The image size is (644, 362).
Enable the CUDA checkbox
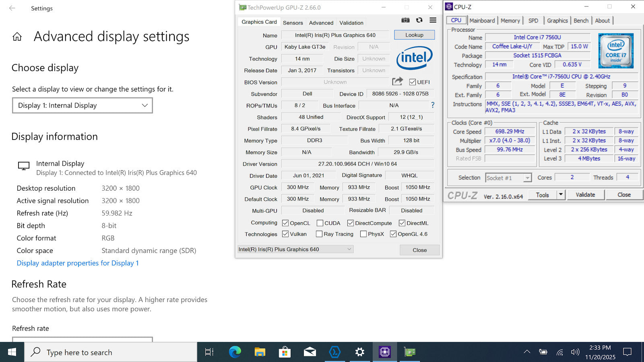click(320, 223)
